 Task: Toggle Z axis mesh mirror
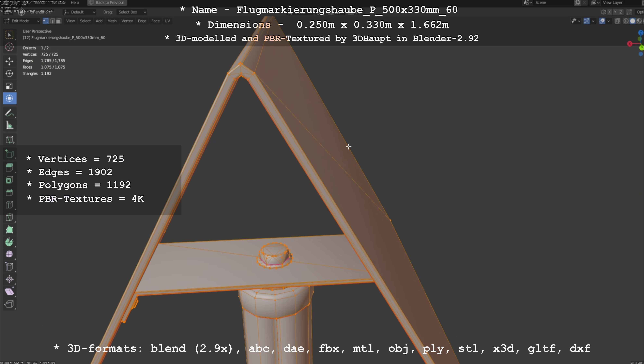click(x=621, y=12)
